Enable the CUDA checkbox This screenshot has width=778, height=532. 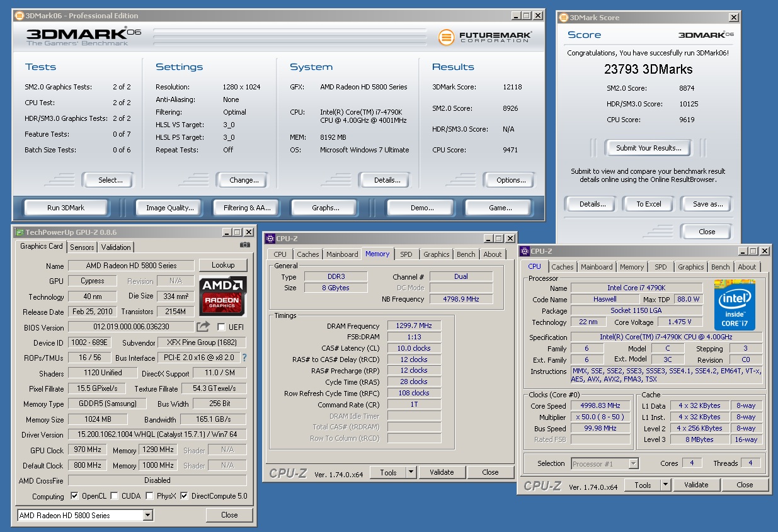coord(114,496)
